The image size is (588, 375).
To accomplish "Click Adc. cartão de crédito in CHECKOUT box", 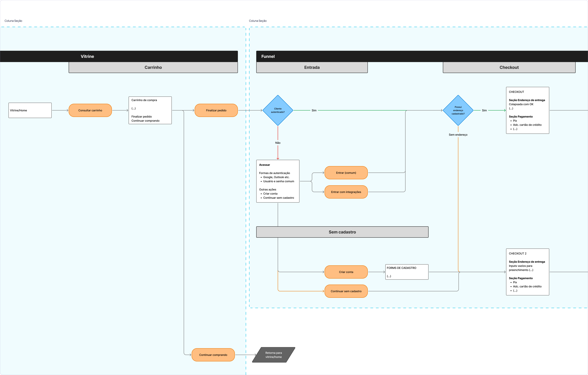I will tap(527, 125).
